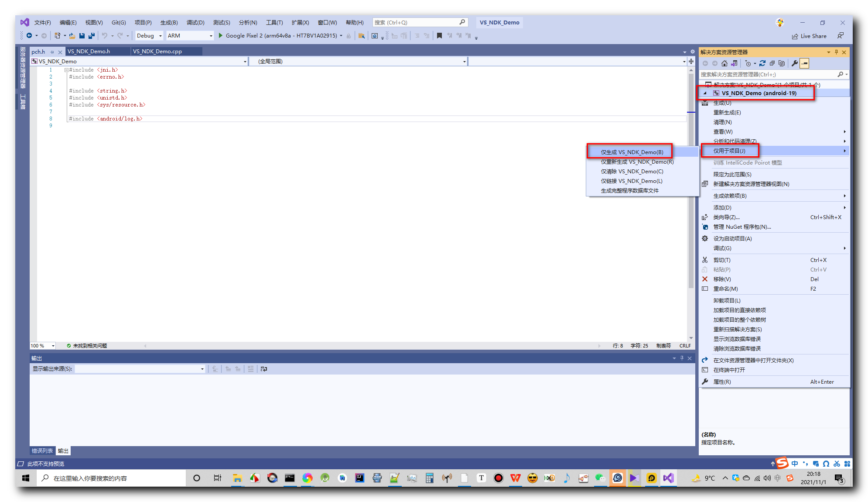Click collapse all icon in Solution Explorer
Screen dimensions: 868x502
(772, 63)
